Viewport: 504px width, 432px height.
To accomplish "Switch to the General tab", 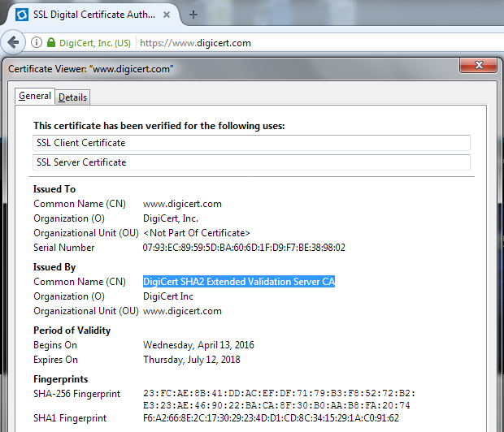I will point(35,96).
